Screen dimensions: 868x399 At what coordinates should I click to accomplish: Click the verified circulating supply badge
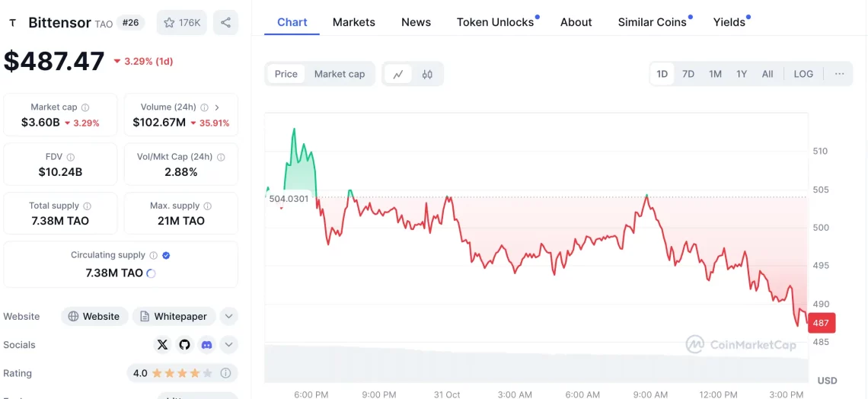pos(166,255)
